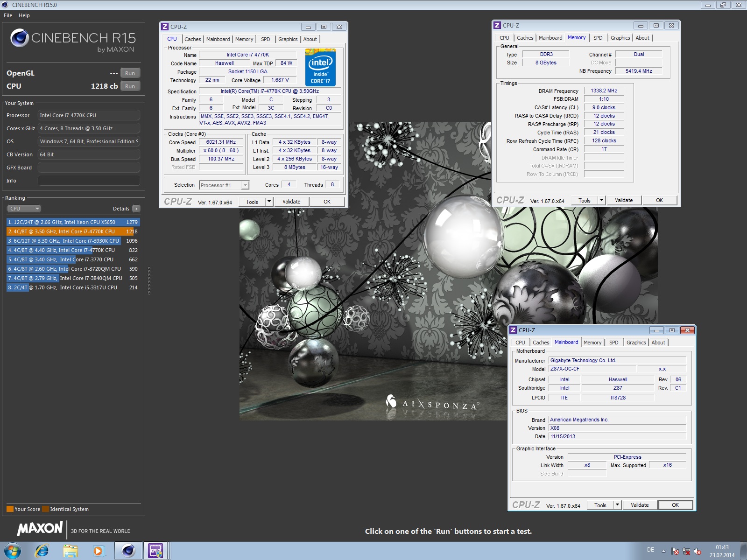The image size is (747, 560).
Task: Click OK in CPU tab CPU-Z window
Action: click(x=327, y=202)
